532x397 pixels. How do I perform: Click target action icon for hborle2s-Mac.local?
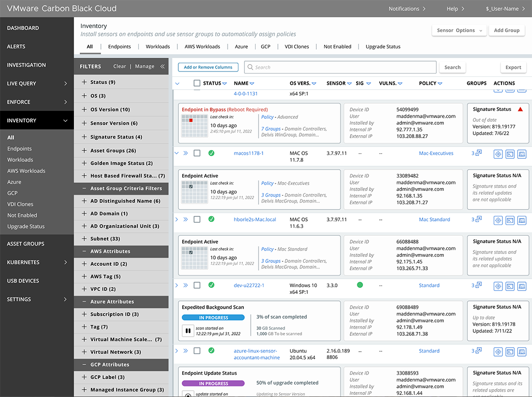498,220
